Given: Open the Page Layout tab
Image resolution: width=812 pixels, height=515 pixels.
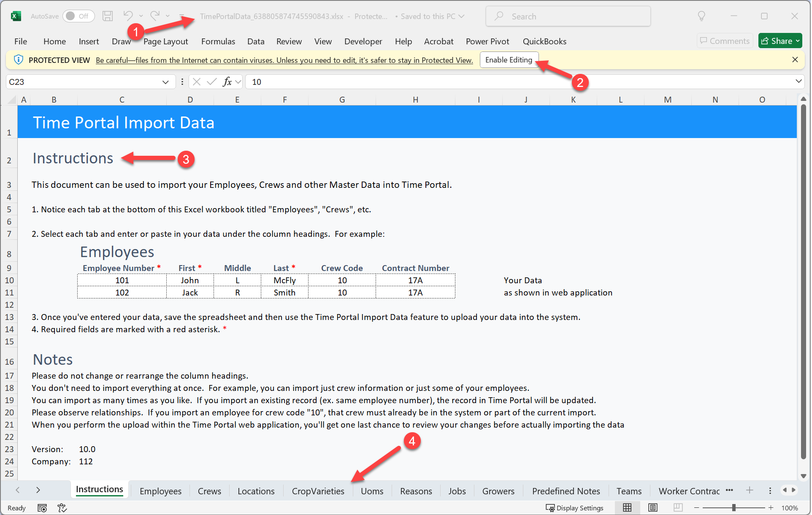Looking at the screenshot, I should pos(165,41).
